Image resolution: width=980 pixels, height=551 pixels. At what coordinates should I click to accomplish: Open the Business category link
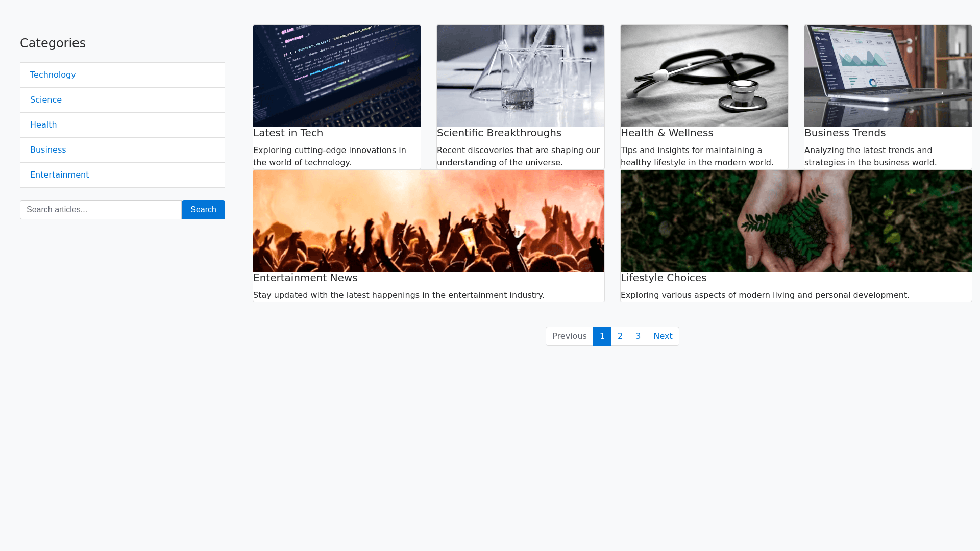coord(48,150)
